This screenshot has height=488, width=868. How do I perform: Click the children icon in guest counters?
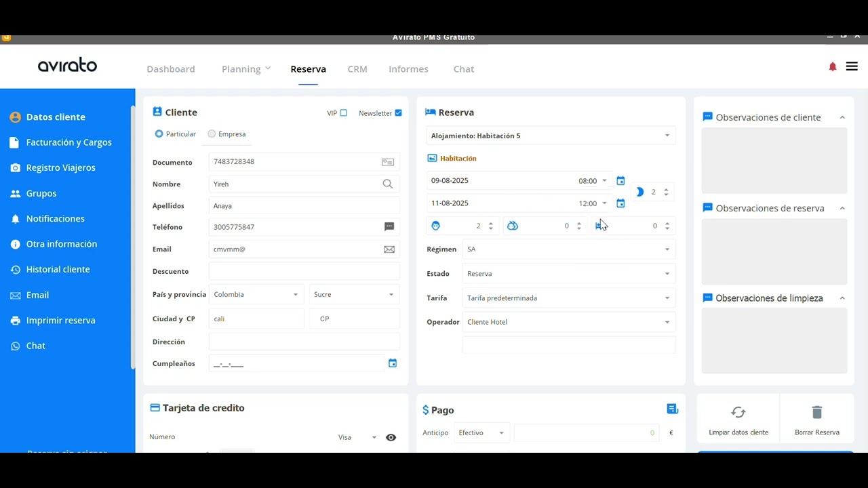[513, 226]
